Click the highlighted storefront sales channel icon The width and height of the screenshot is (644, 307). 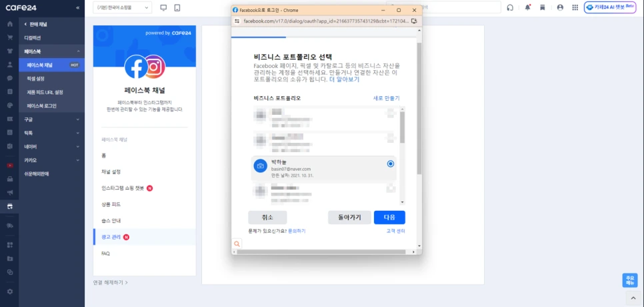(x=10, y=206)
